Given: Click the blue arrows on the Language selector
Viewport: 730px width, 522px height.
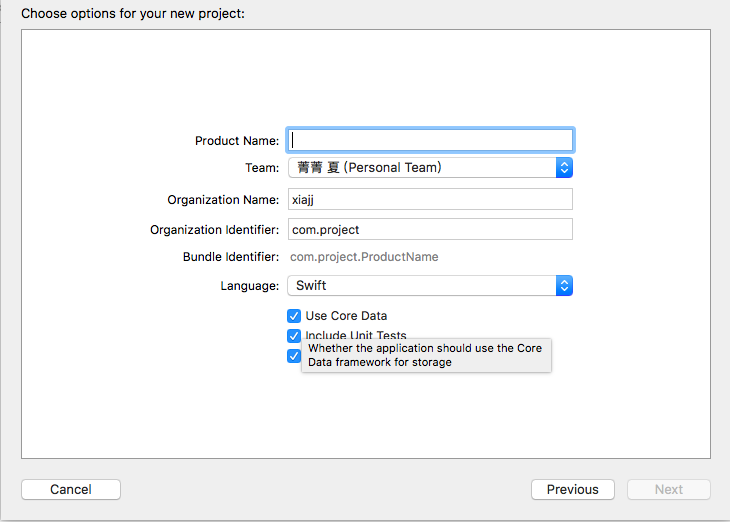Looking at the screenshot, I should (x=564, y=286).
